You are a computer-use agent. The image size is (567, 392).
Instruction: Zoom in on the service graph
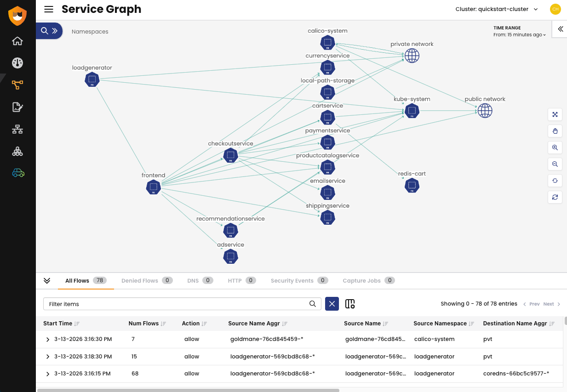(555, 148)
